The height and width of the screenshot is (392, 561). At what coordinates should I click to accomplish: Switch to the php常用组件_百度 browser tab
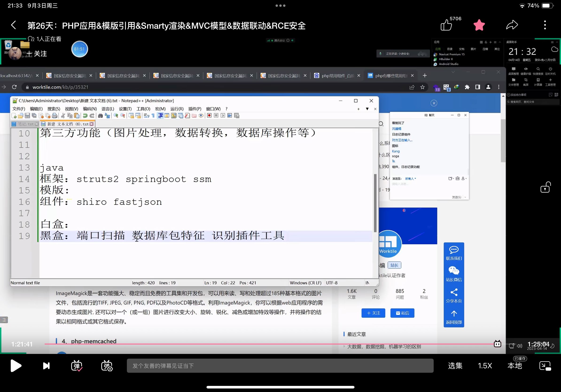pos(337,76)
